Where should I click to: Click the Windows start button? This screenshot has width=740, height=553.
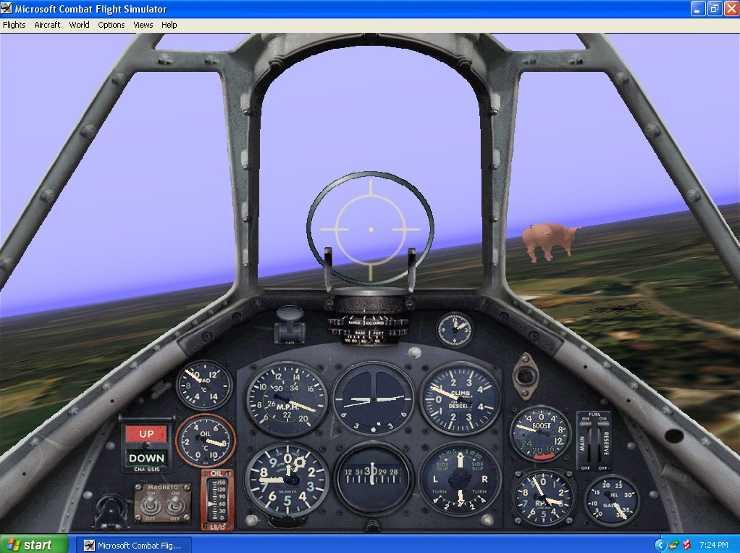[34, 545]
